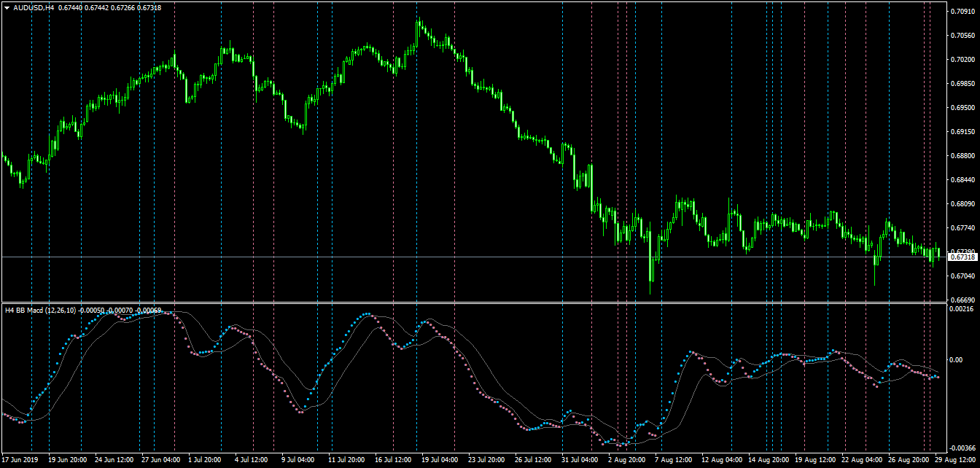Screen dimensions: 980x468
Task: Click the 0.69150 price scale value
Action: 963,131
